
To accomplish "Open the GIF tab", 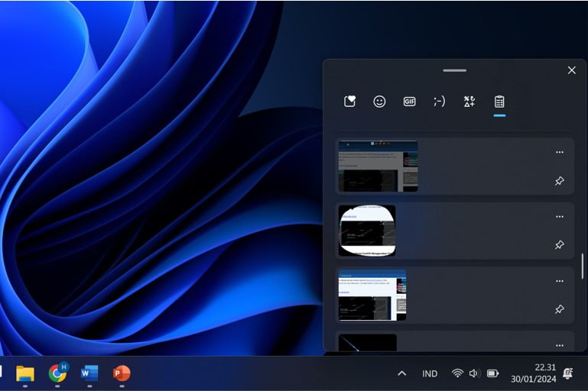I will (x=409, y=102).
